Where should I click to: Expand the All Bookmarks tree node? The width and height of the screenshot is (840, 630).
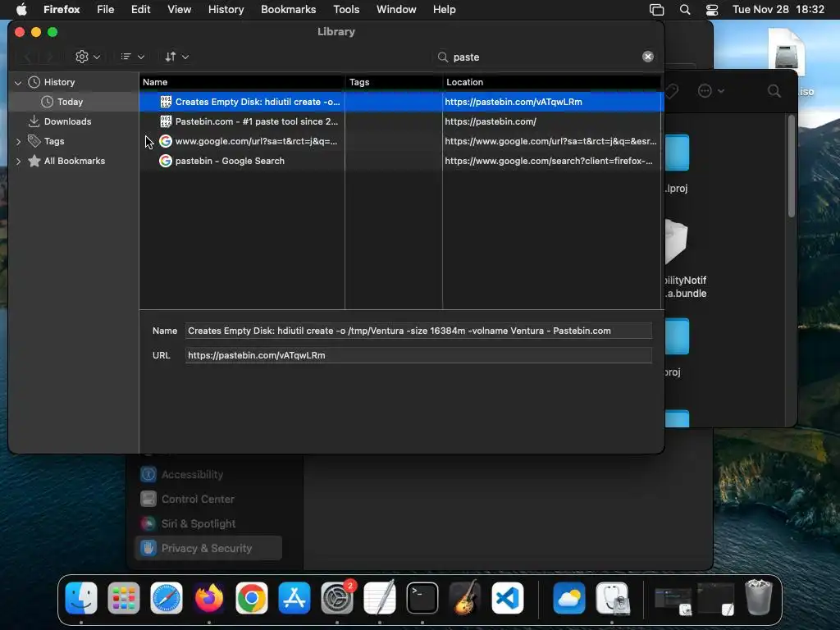pos(18,162)
